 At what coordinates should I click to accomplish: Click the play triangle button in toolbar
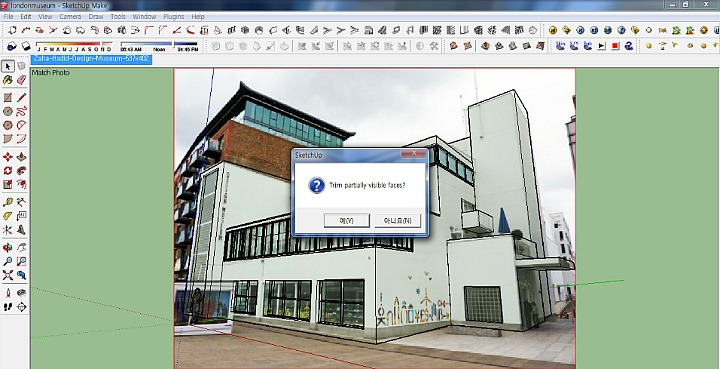[x=602, y=46]
